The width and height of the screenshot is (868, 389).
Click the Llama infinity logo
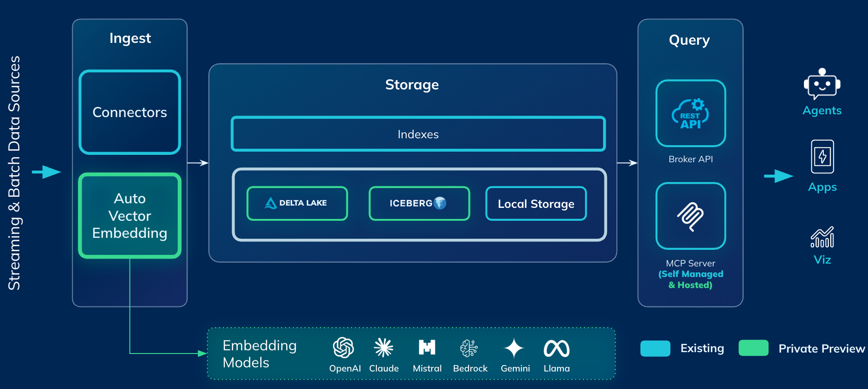tap(557, 348)
